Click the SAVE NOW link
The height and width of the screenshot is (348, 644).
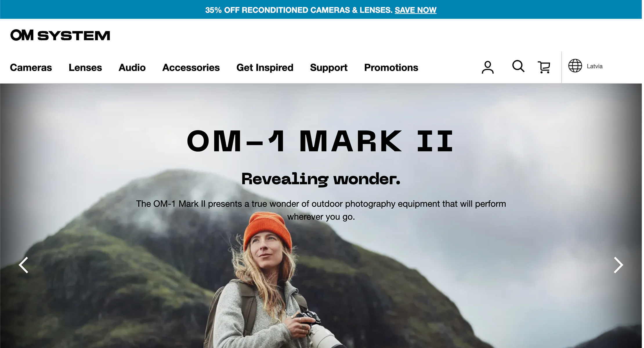point(415,10)
